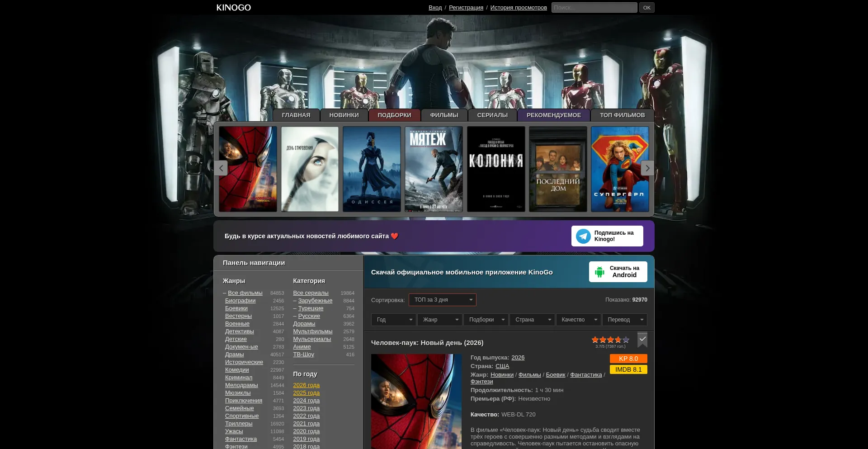Open the Все сериалы category link
Image resolution: width=868 pixels, height=449 pixels.
click(x=311, y=293)
